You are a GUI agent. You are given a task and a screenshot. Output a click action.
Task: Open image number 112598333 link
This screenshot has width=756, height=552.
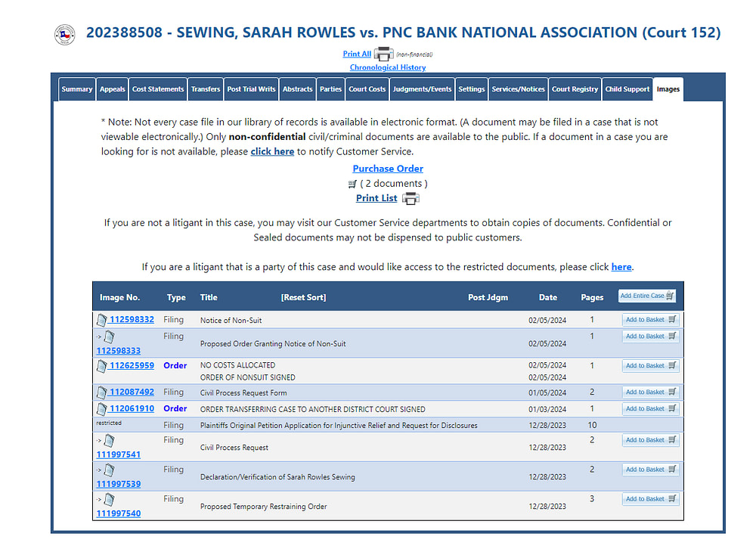click(x=119, y=351)
